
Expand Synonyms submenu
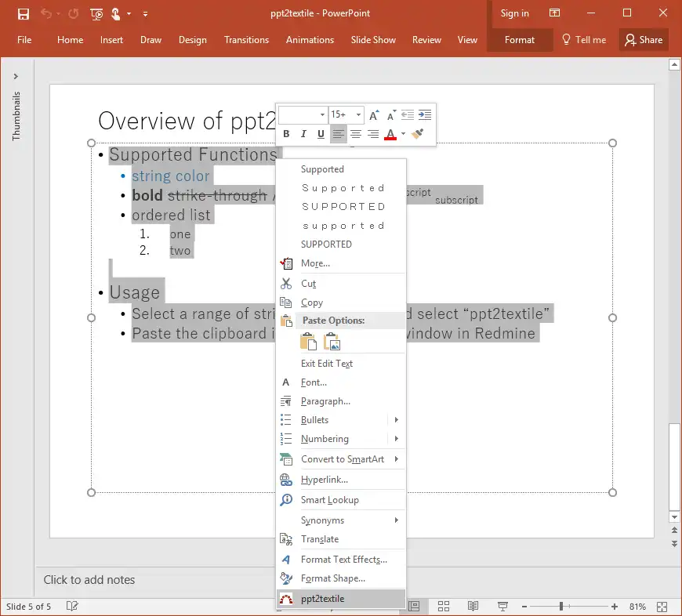coord(341,520)
